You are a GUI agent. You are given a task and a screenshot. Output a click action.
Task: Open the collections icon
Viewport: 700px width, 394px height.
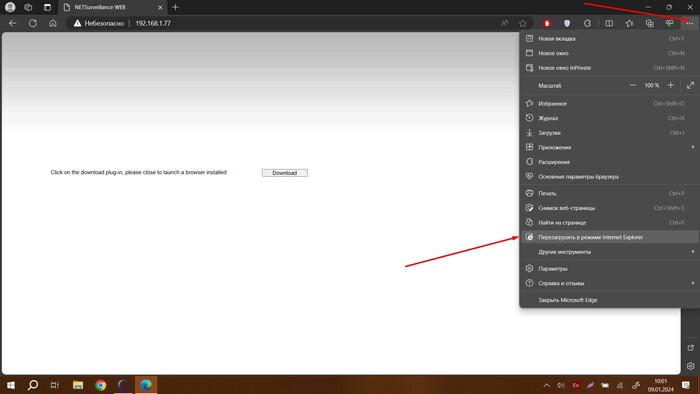[650, 23]
